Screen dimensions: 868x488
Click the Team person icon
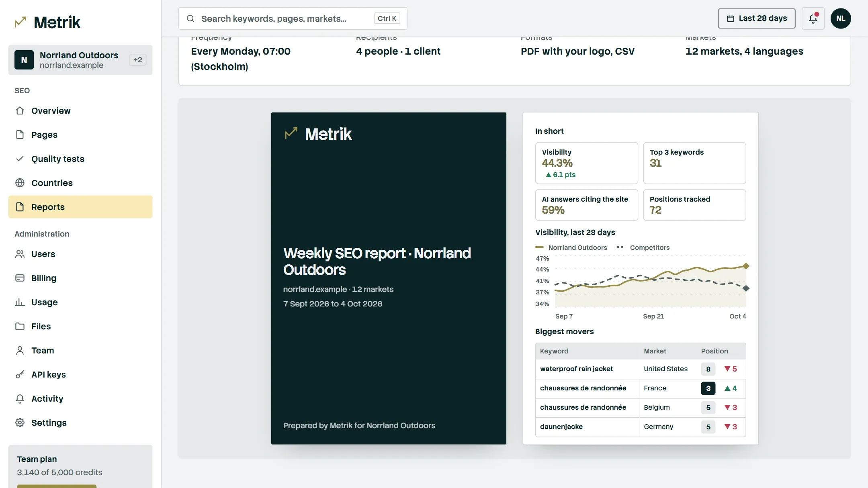[x=20, y=350]
